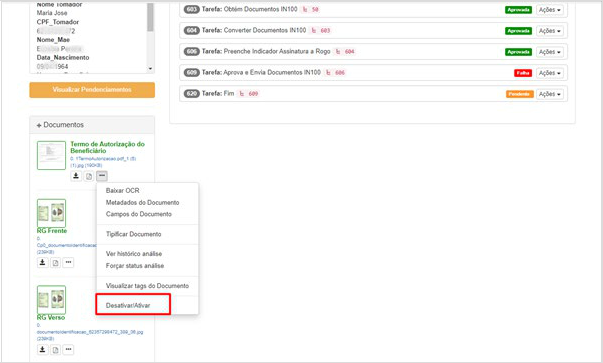Select Metadados do Documento menu entry
The image size is (603, 363).
[x=143, y=203]
